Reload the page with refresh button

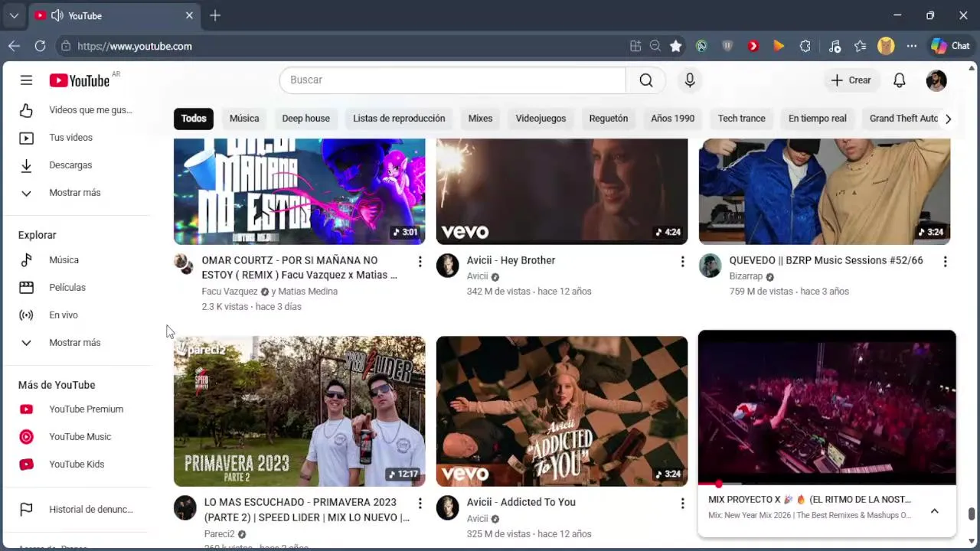(x=40, y=46)
